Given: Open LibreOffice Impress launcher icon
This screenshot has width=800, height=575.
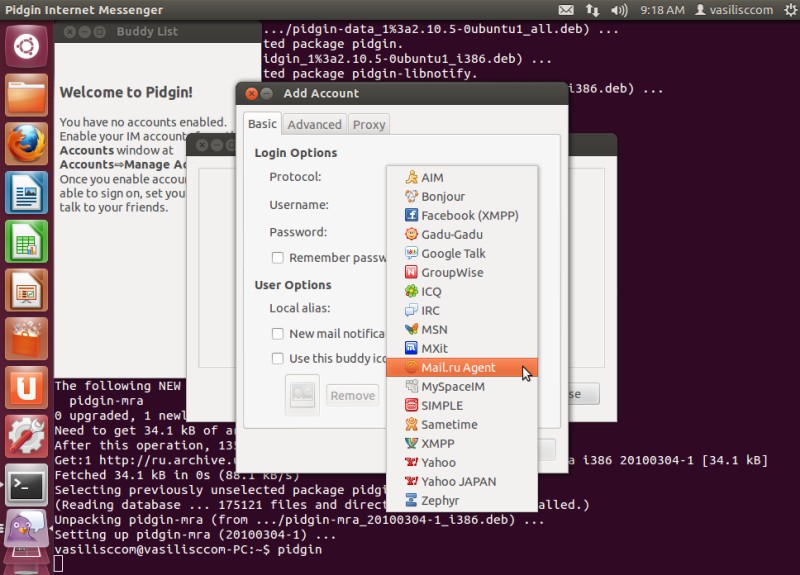Looking at the screenshot, I should (x=26, y=290).
